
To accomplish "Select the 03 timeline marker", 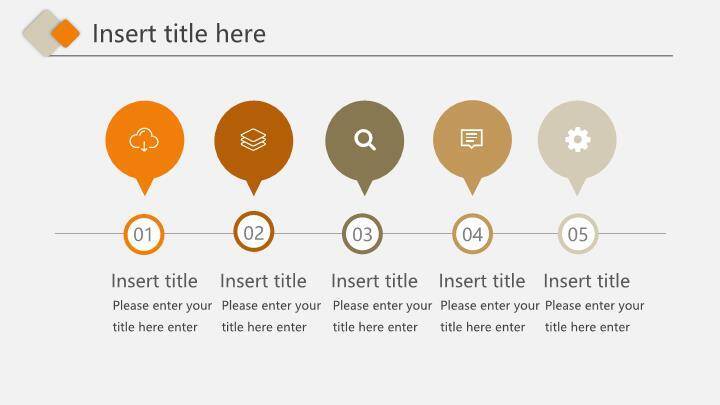I will [362, 235].
